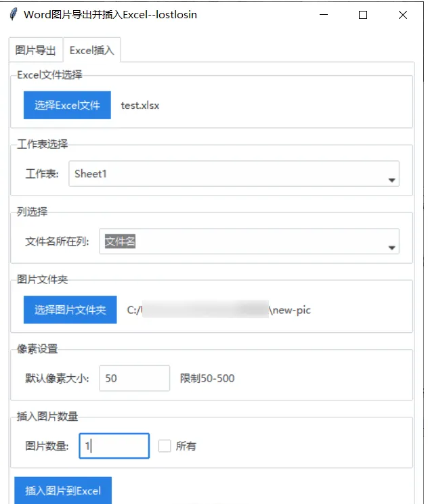Close the Word图片导出 window
This screenshot has height=504, width=428.
(x=402, y=15)
